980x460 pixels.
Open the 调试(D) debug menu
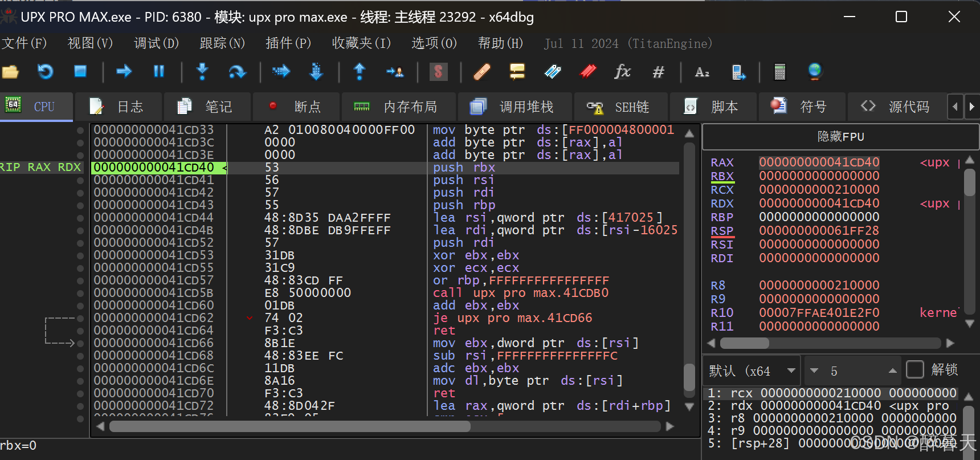point(156,43)
